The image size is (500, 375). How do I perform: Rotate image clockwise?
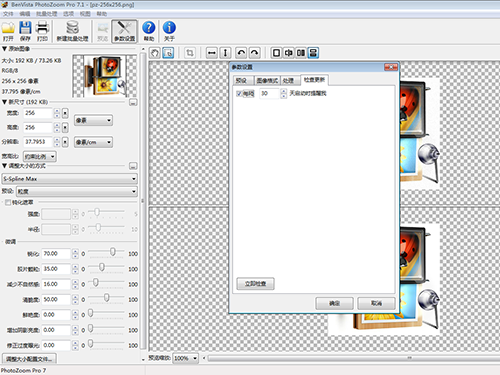coord(254,53)
